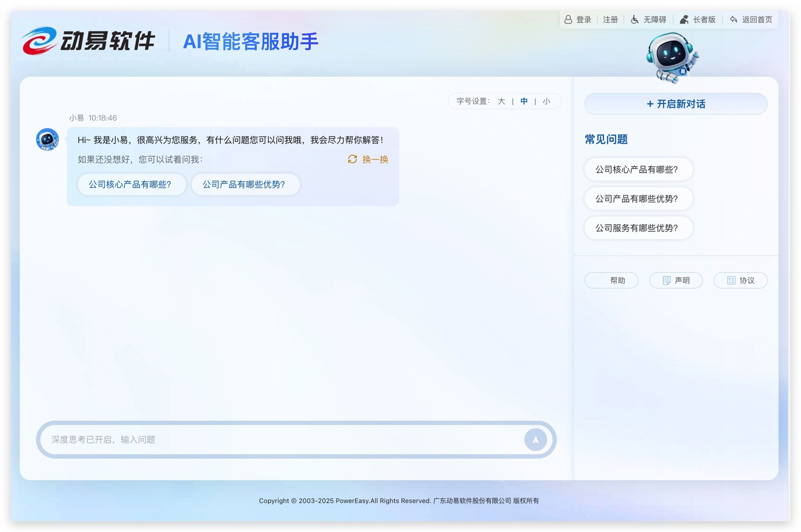This screenshot has width=801, height=532.
Task: Click the 返回首页 return home link
Action: coord(751,20)
